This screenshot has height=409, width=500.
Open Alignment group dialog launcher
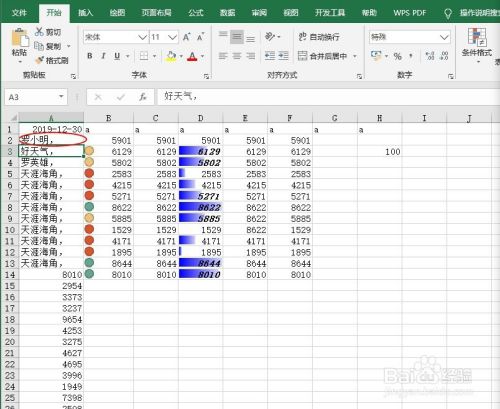pos(359,76)
